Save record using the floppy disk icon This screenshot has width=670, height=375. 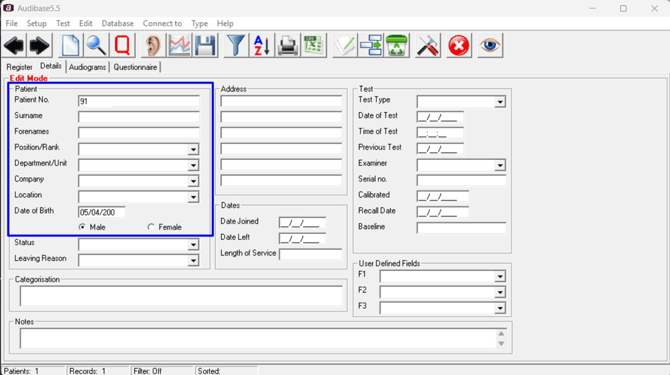(206, 45)
